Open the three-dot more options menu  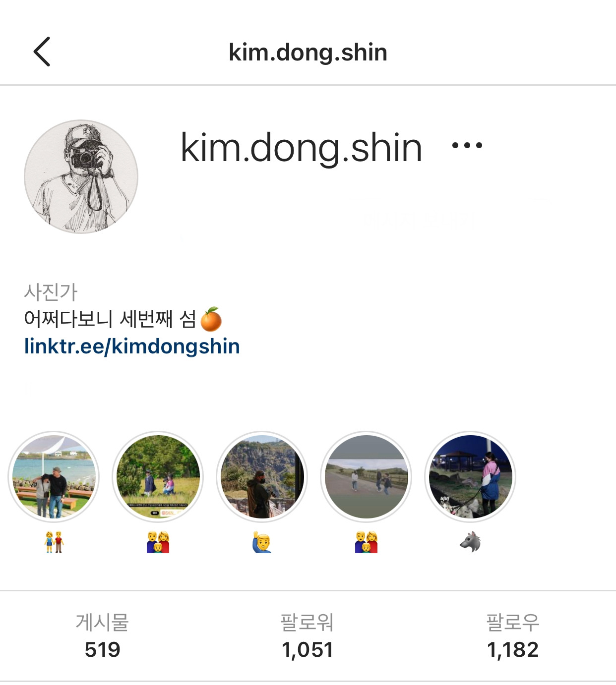click(467, 146)
